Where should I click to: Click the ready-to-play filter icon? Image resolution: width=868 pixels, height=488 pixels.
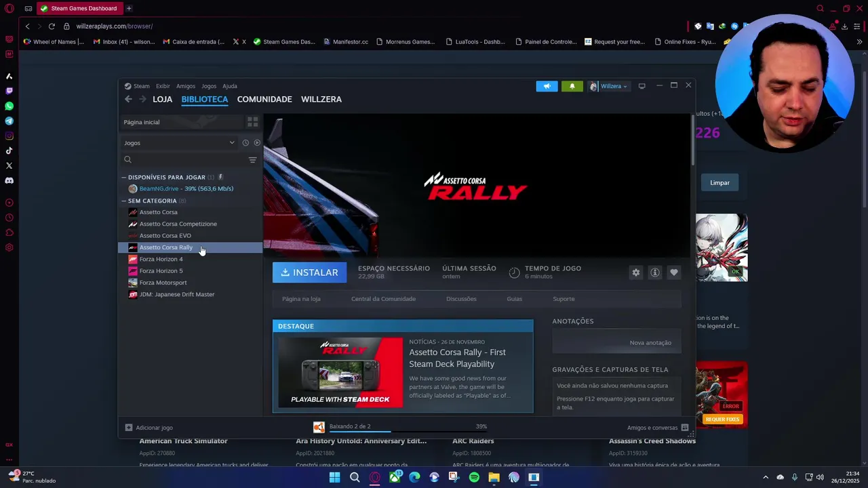pyautogui.click(x=257, y=143)
